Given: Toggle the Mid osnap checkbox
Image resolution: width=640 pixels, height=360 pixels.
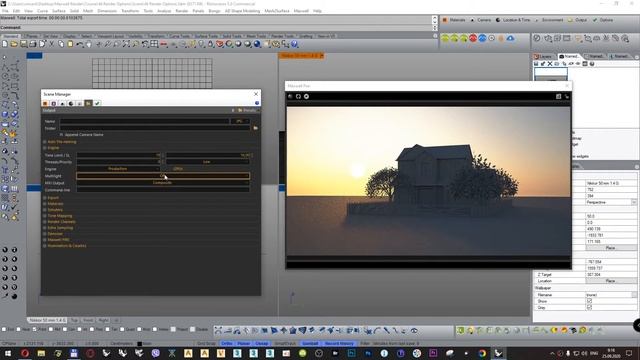Looking at the screenshot, I should coord(51,329).
